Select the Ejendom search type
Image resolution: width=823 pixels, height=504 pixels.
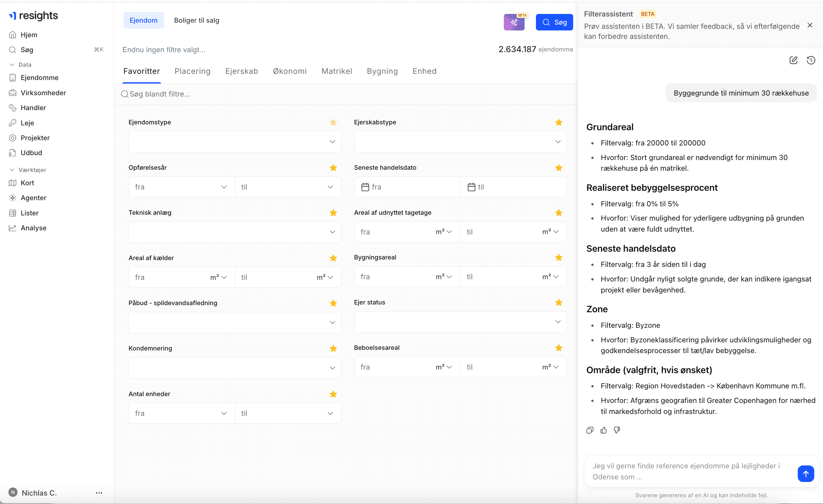[x=143, y=20]
